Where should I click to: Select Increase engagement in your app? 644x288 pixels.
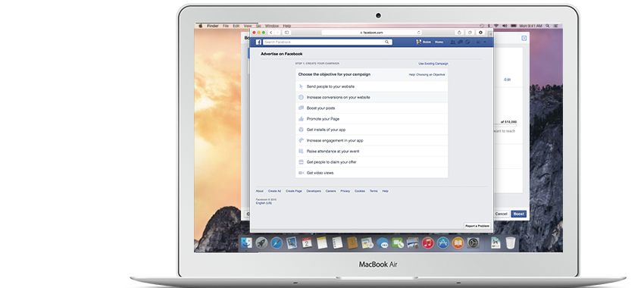[371, 140]
